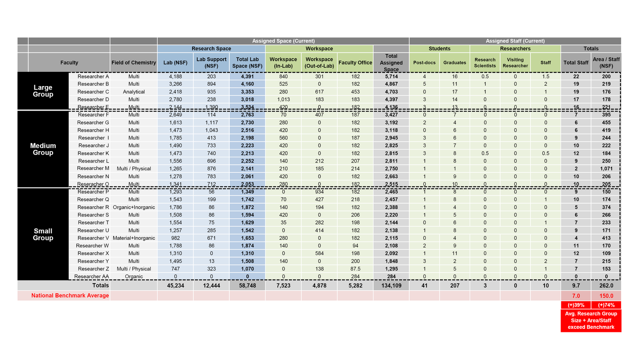644x362 pixels.
Task: Click the "Total Lab Space (NSF)" header
Action: 247,62
